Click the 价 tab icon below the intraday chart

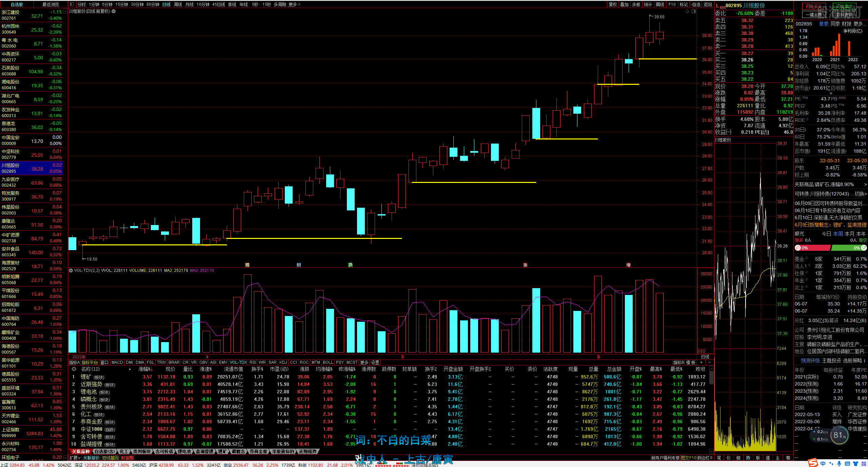[x=729, y=458]
